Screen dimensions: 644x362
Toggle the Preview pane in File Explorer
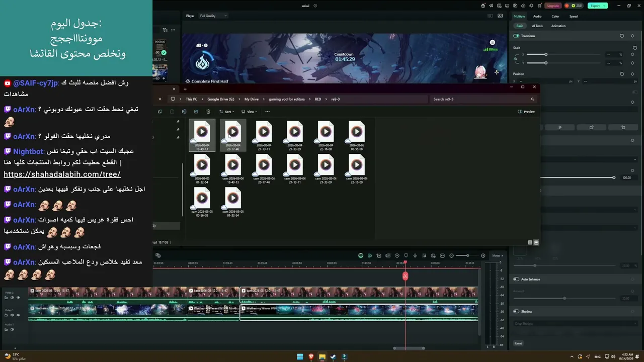pyautogui.click(x=526, y=112)
